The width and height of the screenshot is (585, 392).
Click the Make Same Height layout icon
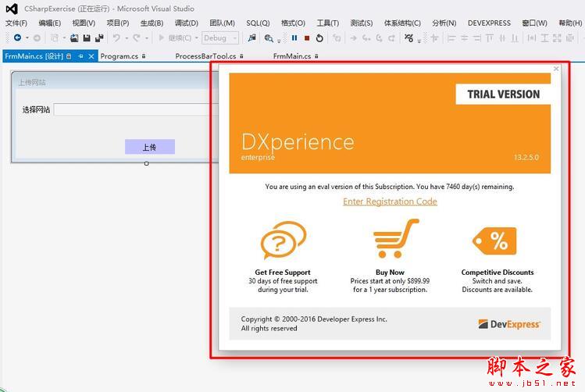(x=544, y=38)
